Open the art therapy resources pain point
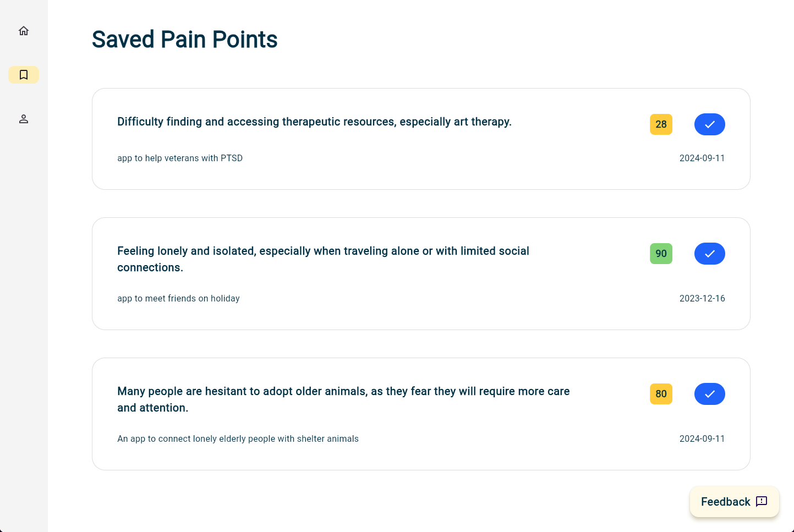This screenshot has height=532, width=794. [x=314, y=122]
